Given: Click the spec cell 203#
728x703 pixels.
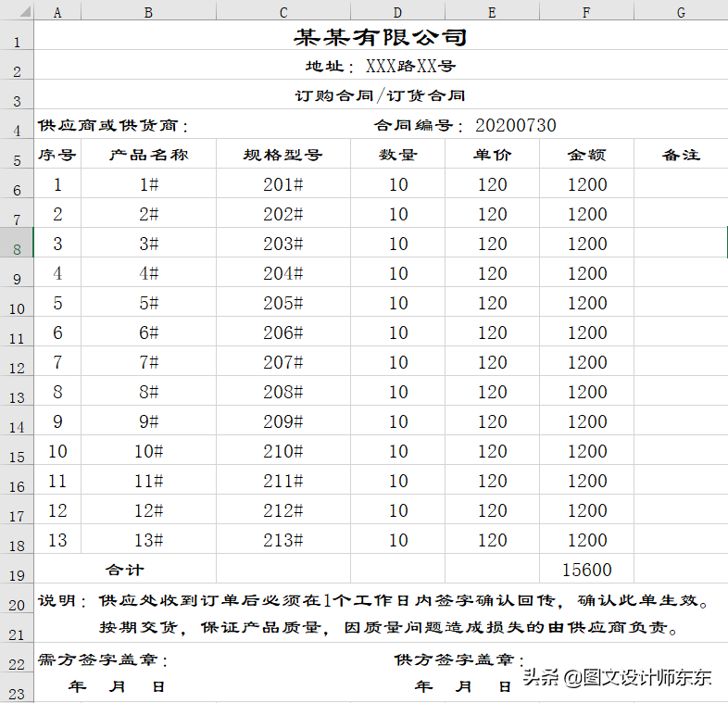Looking at the screenshot, I should coord(283,243).
